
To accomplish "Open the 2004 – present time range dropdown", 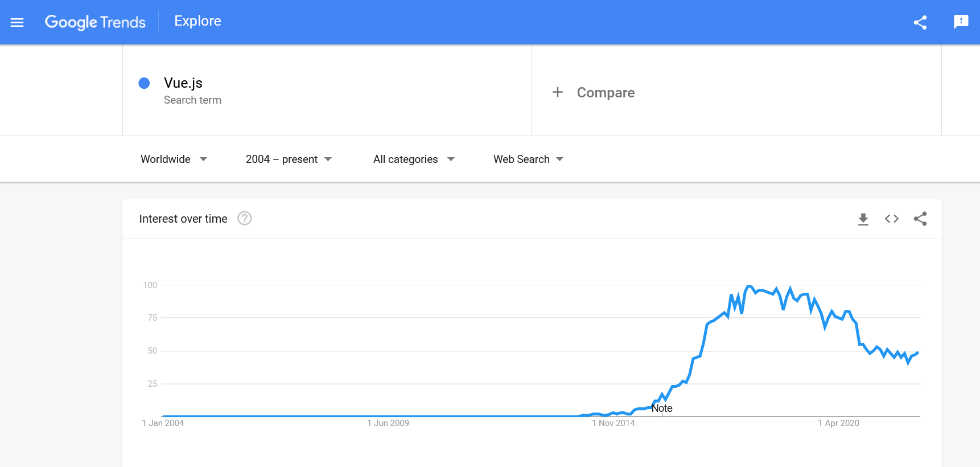I will [x=287, y=159].
